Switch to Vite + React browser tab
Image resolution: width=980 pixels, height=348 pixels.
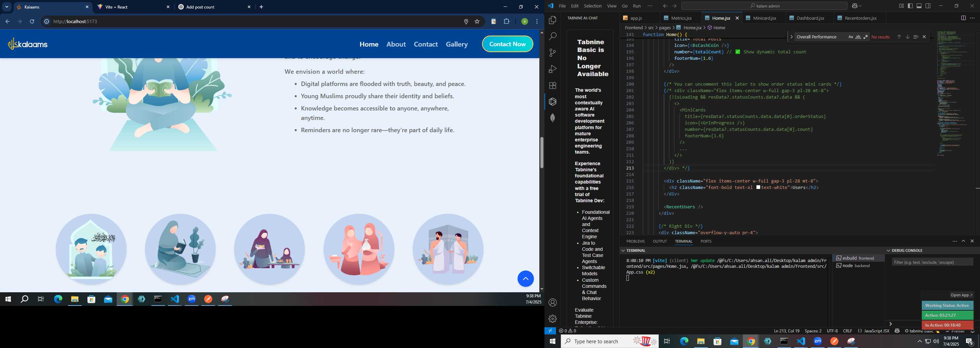point(133,7)
